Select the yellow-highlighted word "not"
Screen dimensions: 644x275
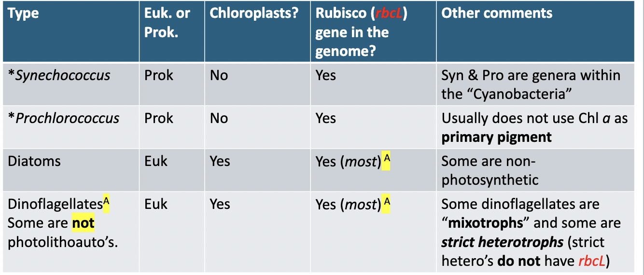pos(83,223)
